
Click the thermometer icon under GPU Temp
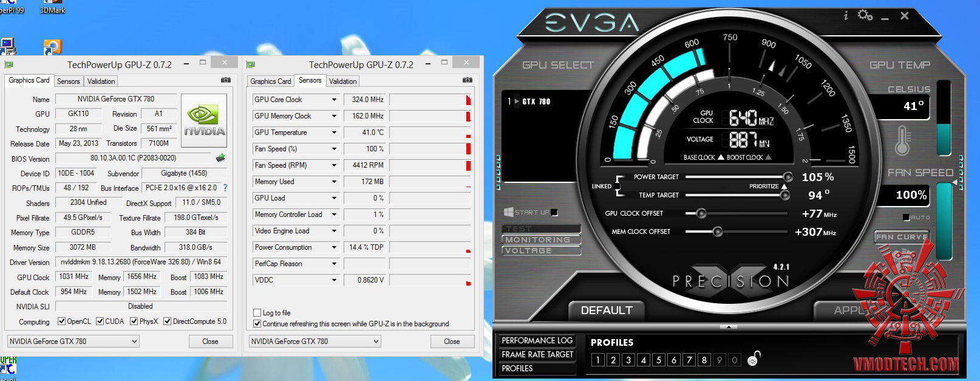tap(902, 140)
